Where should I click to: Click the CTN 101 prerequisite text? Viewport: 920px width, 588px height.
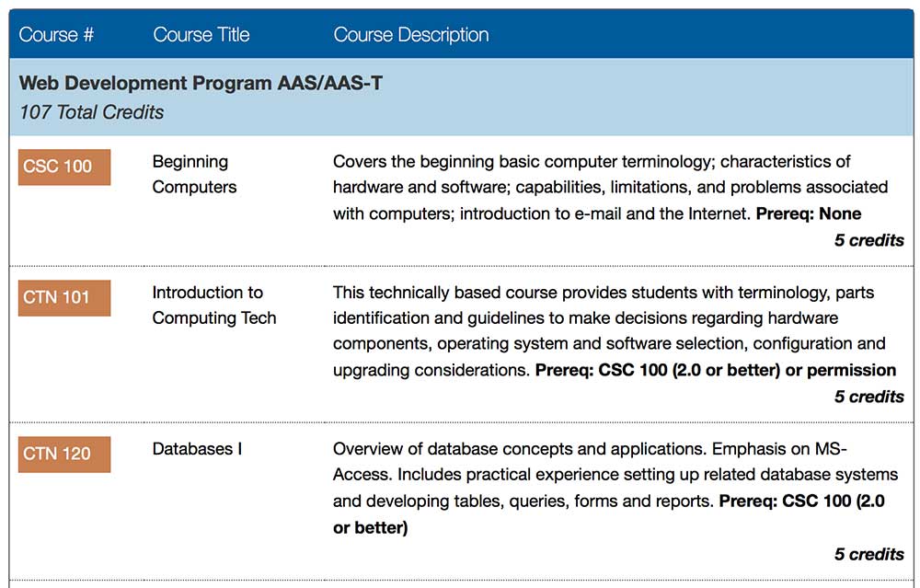[715, 370]
